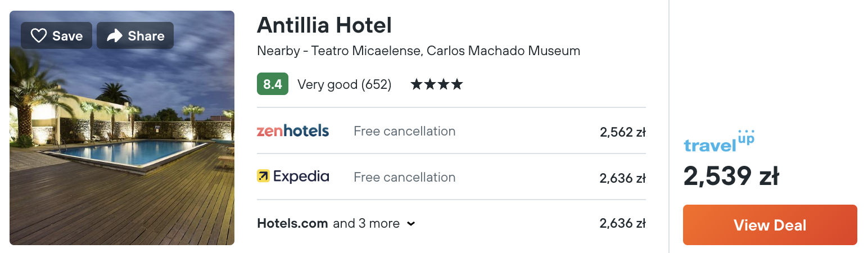Click the View Deal button
This screenshot has width=868, height=253.
point(770,225)
